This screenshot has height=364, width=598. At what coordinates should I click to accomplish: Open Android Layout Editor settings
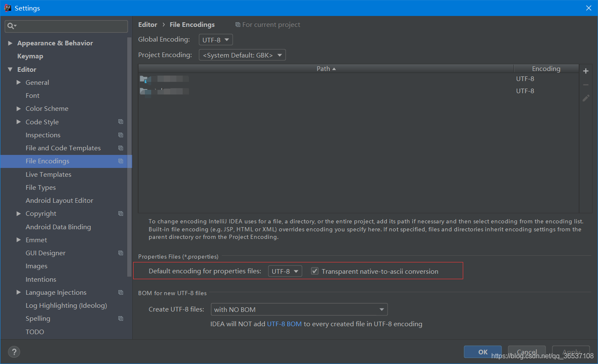click(x=59, y=200)
